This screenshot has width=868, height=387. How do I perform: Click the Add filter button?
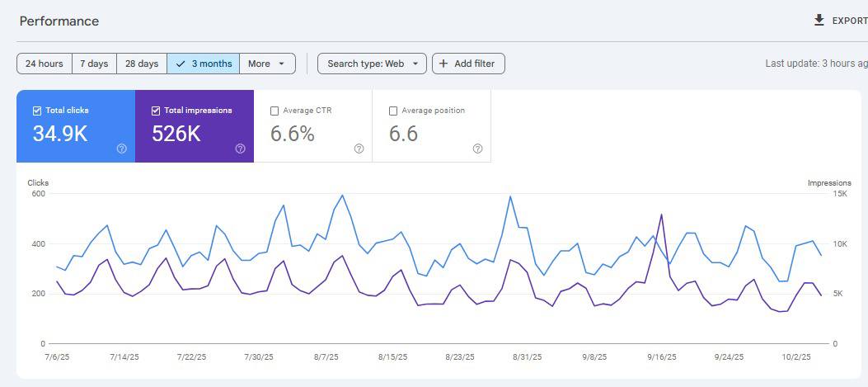point(468,64)
